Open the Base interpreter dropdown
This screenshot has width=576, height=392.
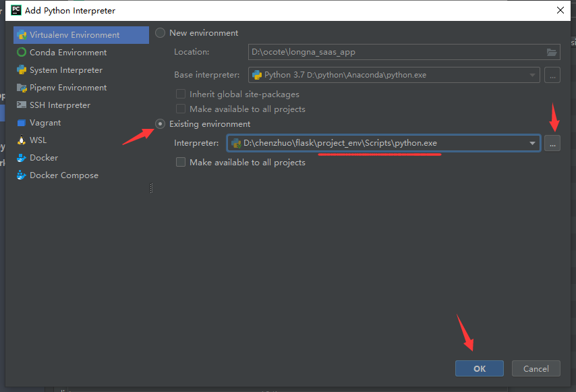[532, 75]
